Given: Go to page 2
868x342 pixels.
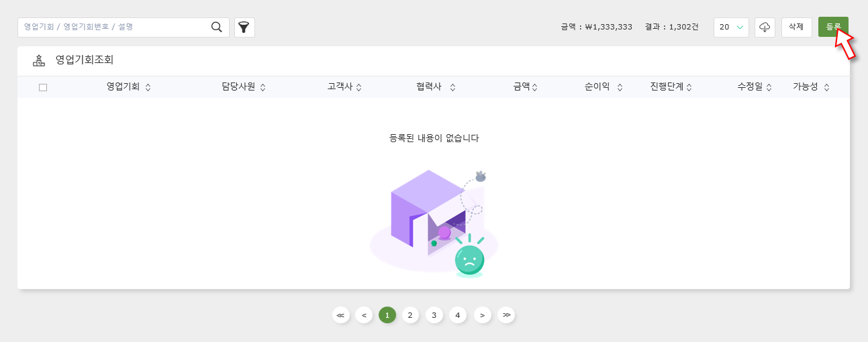Looking at the screenshot, I should (x=411, y=315).
